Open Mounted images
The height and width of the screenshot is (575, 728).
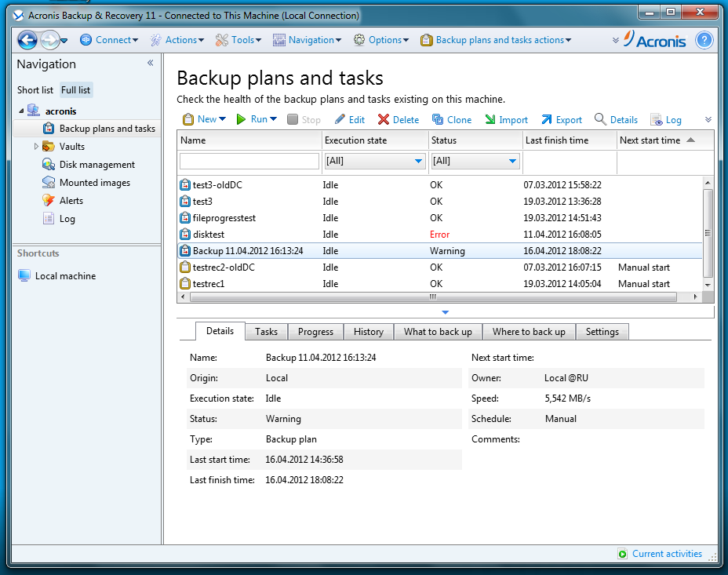(86, 183)
